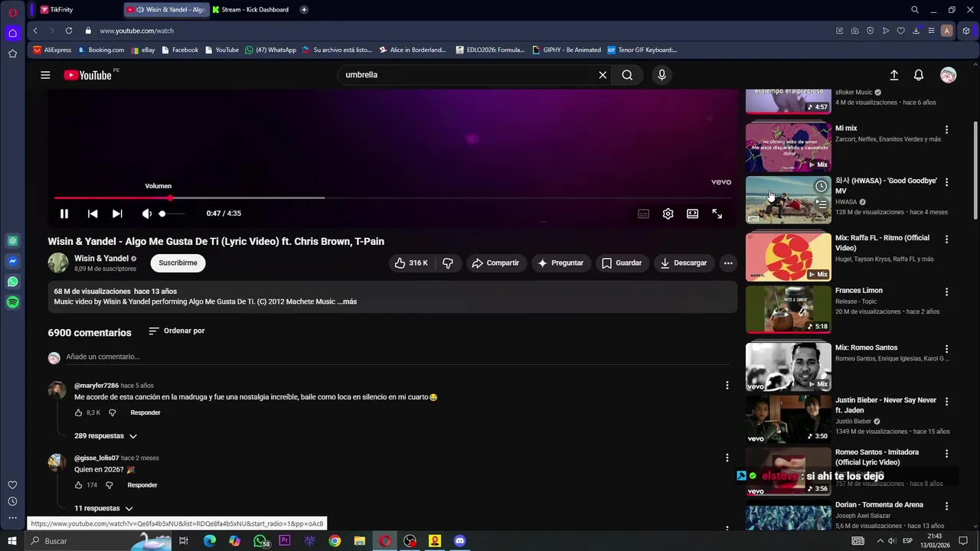The height and width of the screenshot is (551, 980).
Task: Open the Windows Start menu
Action: point(11,541)
